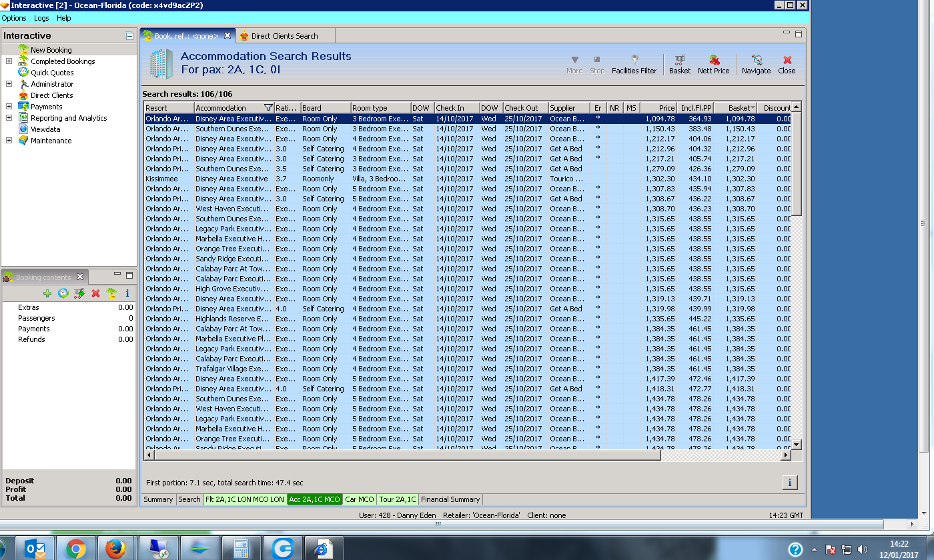This screenshot has width=934, height=560.
Task: Click the palm tree icon in Booking contents toolbar
Action: 111,293
